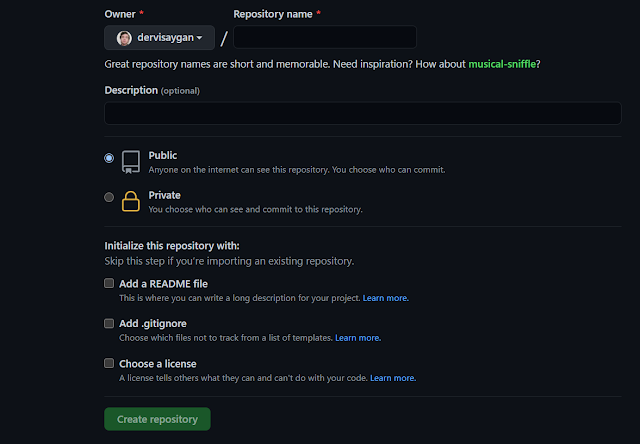Screen dimensions: 640x444
Task: Select the Public radio button
Action: point(109,158)
